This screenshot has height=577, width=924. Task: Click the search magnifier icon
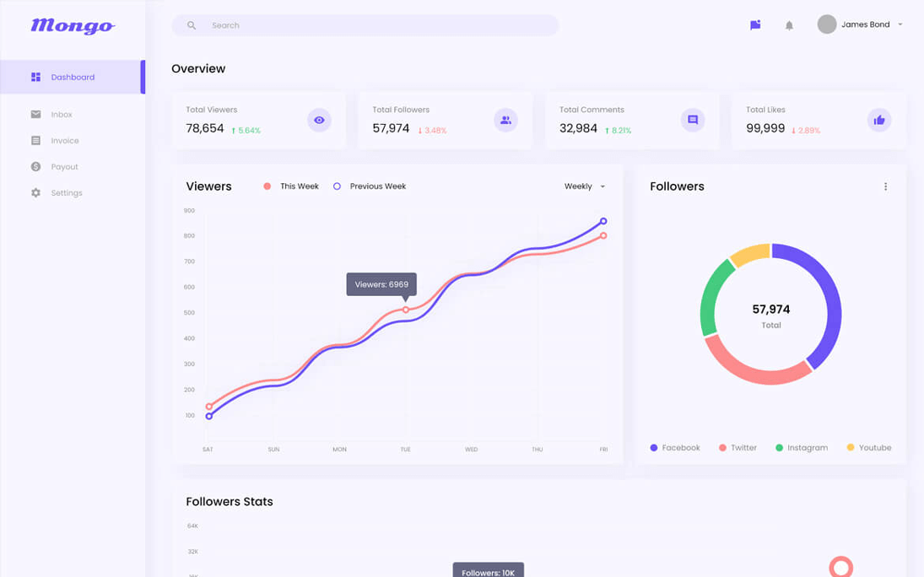click(192, 25)
